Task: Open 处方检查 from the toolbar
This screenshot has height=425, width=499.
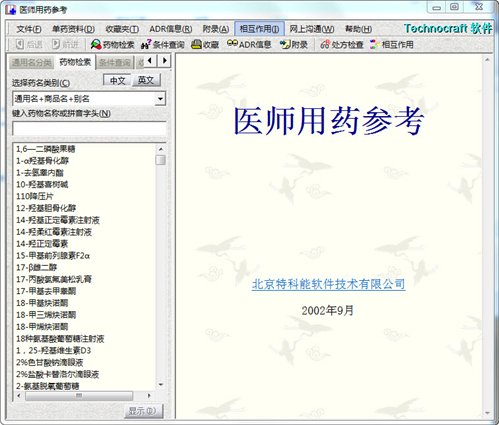Action: [x=341, y=44]
